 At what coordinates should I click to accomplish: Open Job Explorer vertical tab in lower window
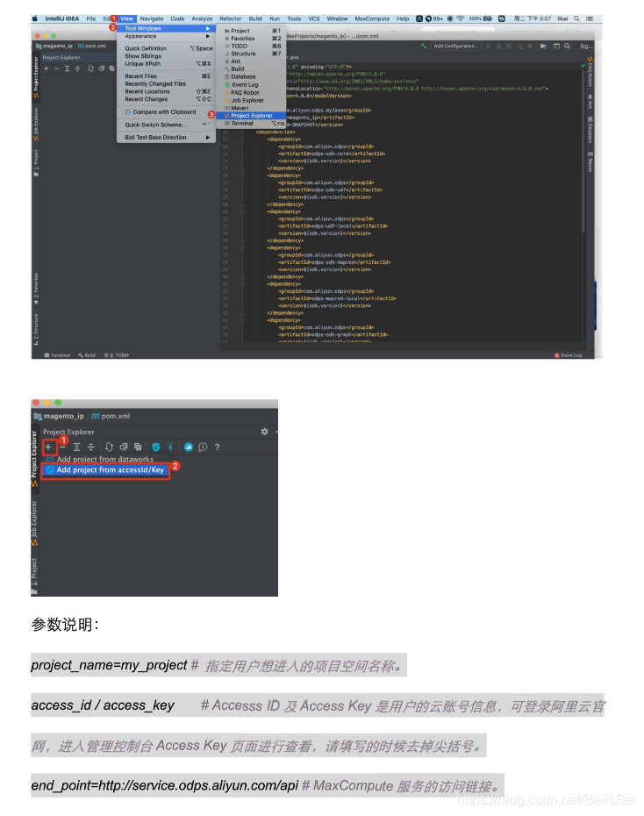click(34, 522)
